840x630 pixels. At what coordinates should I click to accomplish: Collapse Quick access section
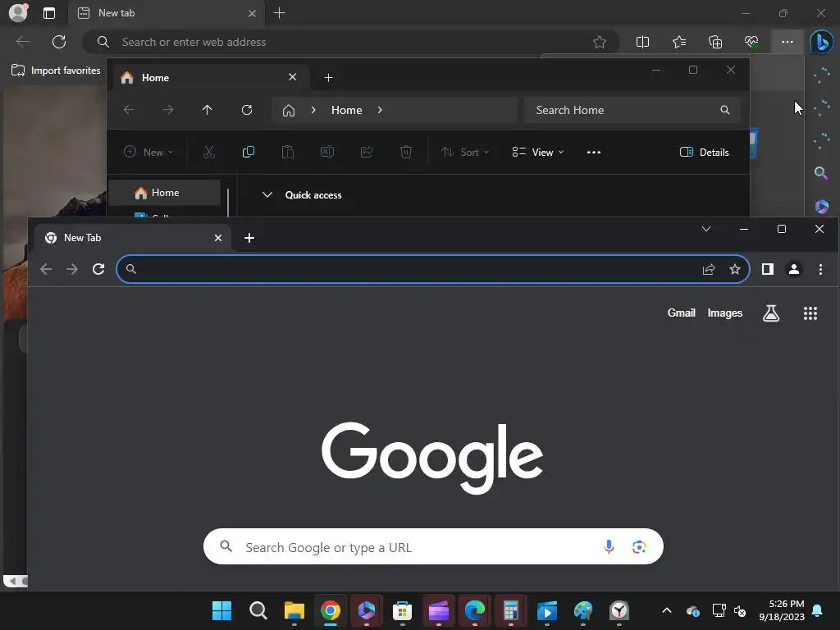[267, 195]
